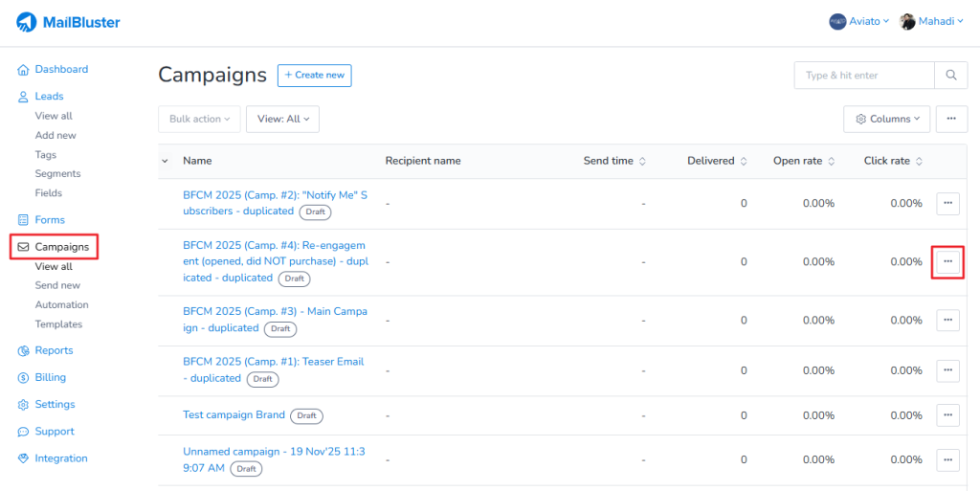This screenshot has width=980, height=491.
Task: Open Unnamed campaign 19 Nov'25 link
Action: click(x=274, y=459)
